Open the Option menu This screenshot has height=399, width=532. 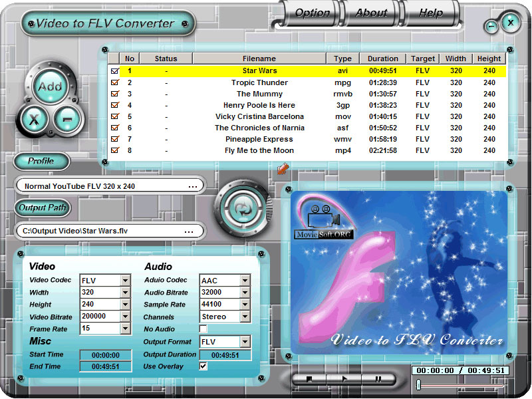coord(312,13)
